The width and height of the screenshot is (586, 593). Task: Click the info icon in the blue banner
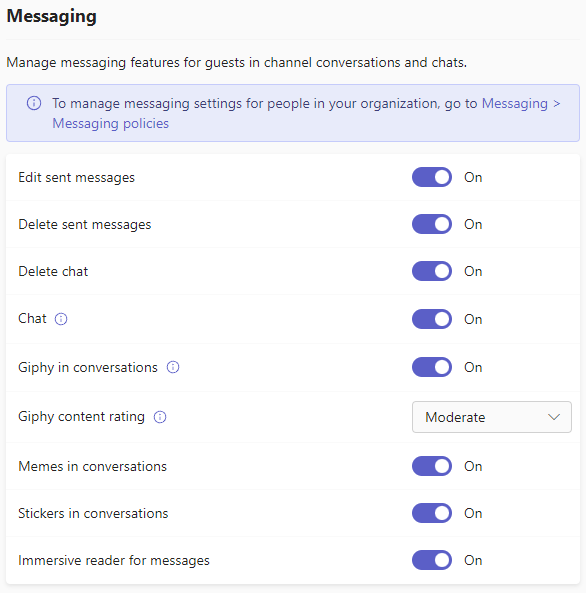[34, 103]
